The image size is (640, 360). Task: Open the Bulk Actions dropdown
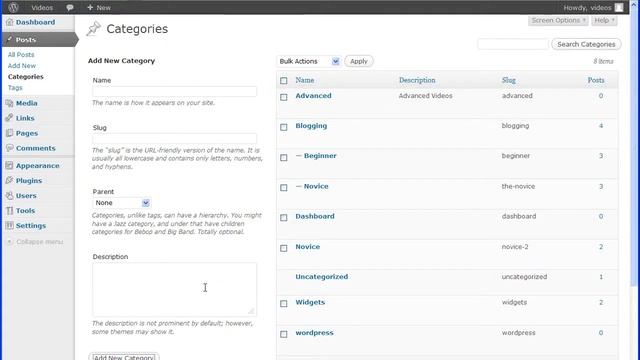tap(309, 61)
